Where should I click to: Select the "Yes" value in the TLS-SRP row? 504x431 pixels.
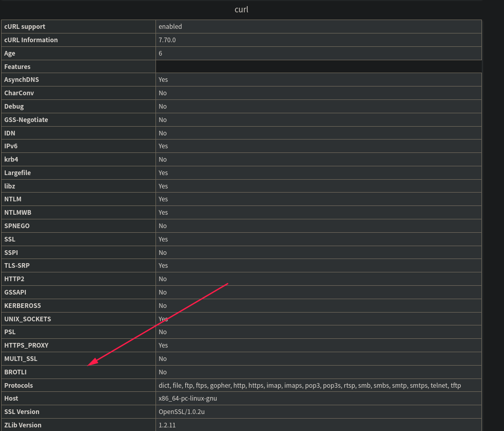pos(163,266)
